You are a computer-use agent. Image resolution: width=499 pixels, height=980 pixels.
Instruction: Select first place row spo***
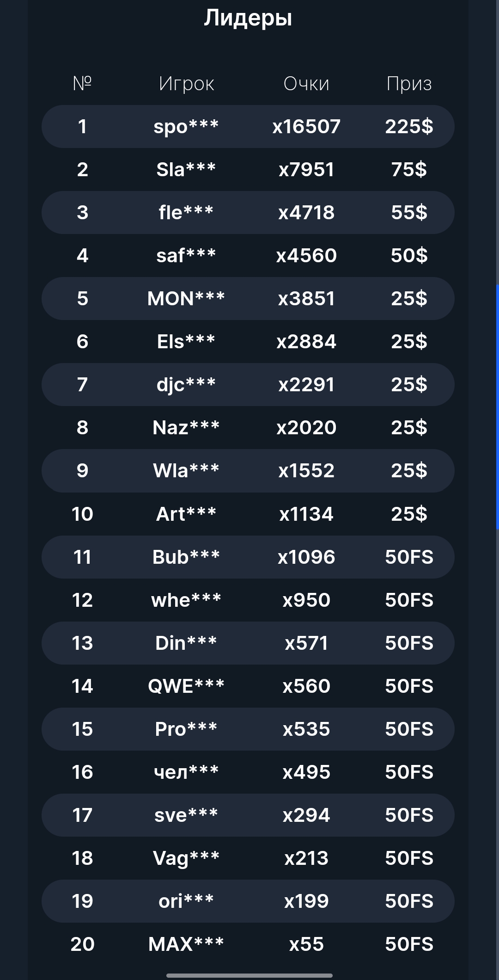point(248,126)
